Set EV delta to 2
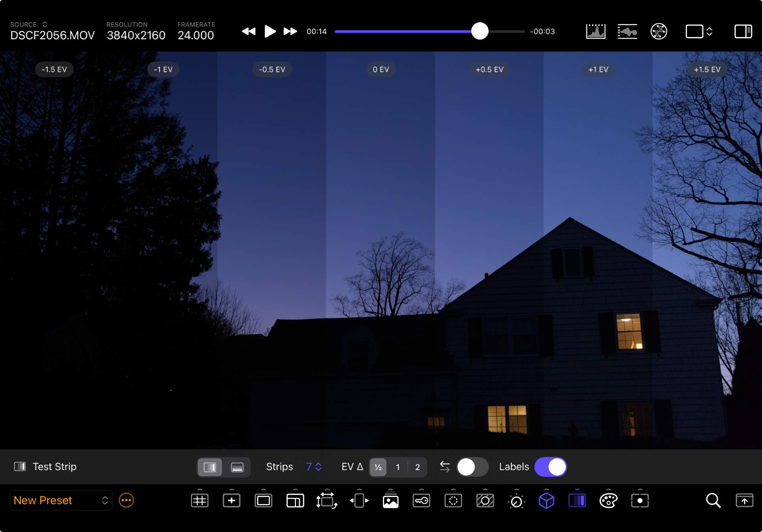 coord(418,467)
